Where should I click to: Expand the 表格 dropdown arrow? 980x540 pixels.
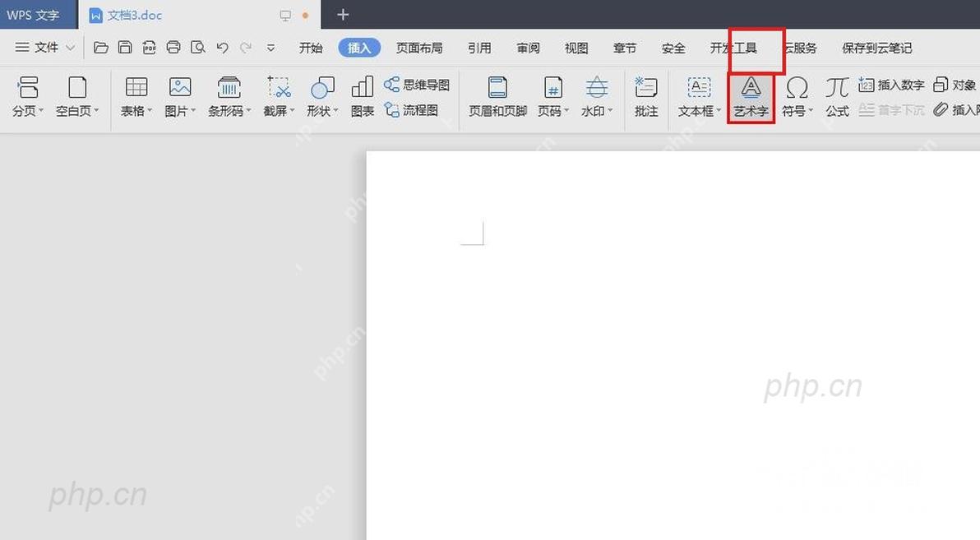tap(150, 111)
